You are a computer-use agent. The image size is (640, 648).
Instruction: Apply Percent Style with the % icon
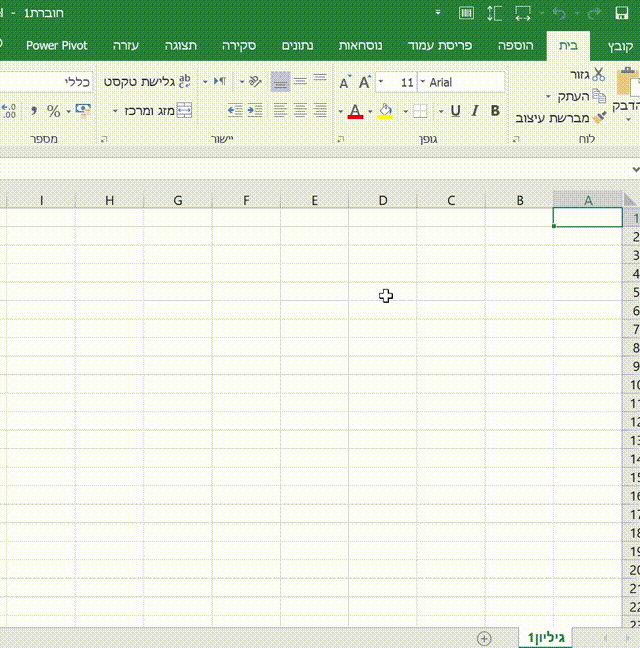coord(53,111)
